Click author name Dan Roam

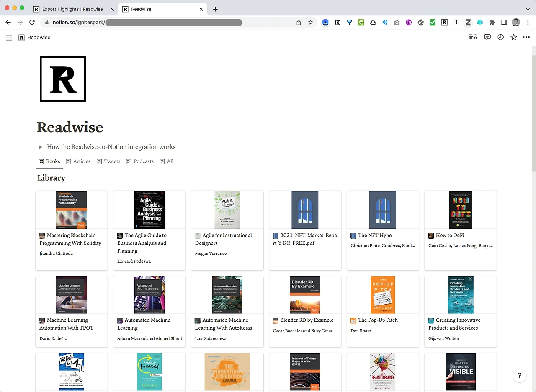[x=361, y=331]
